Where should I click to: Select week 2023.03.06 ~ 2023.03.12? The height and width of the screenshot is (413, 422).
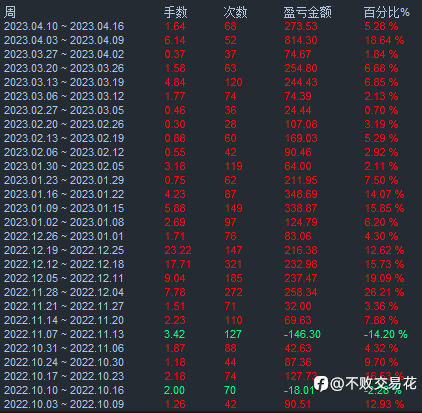click(x=64, y=96)
